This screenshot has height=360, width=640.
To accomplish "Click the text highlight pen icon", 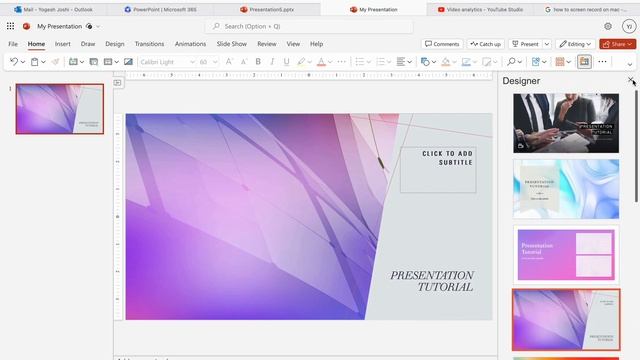I will tap(301, 62).
